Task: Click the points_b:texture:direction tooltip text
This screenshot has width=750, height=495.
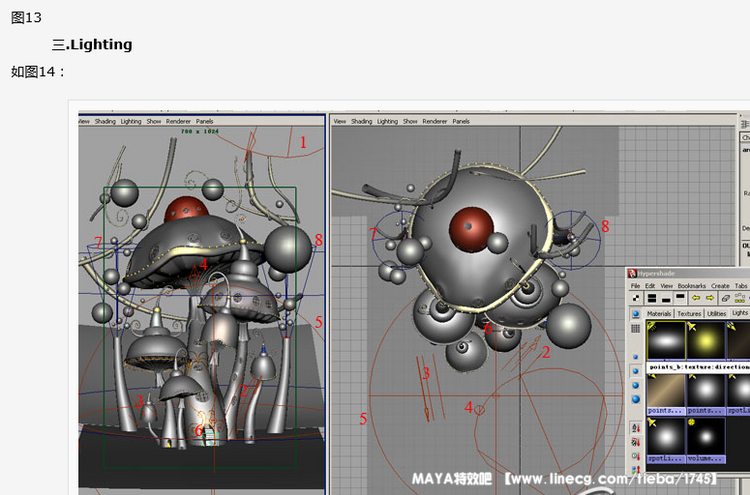Action: point(699,367)
